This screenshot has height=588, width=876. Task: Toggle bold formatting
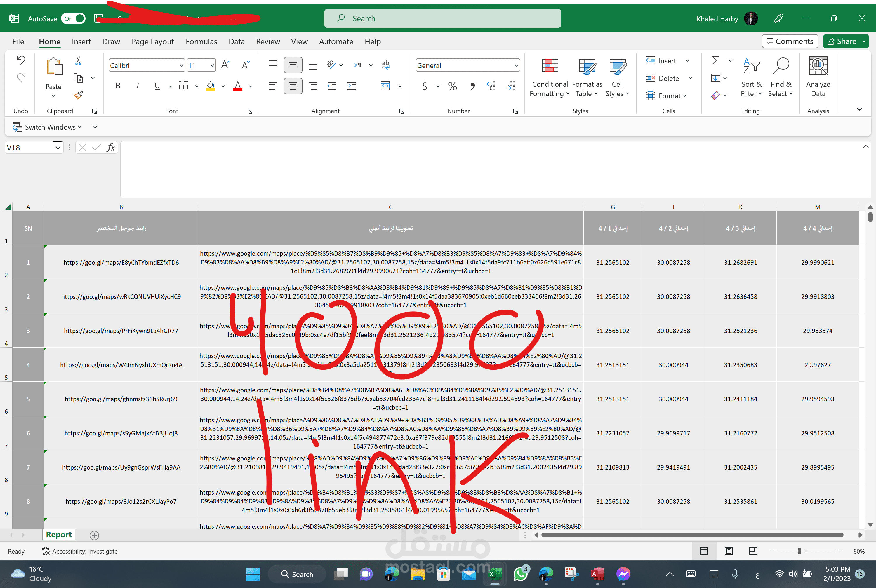pos(118,86)
